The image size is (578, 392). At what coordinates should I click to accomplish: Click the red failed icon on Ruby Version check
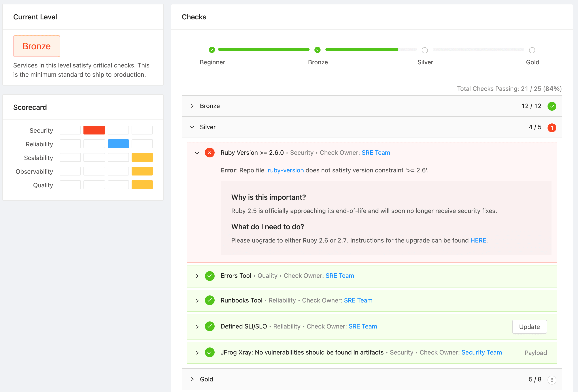[210, 153]
